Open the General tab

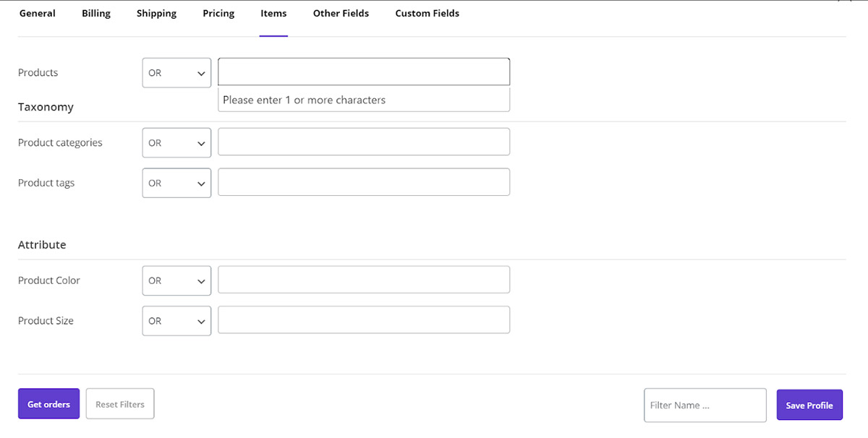pyautogui.click(x=37, y=14)
